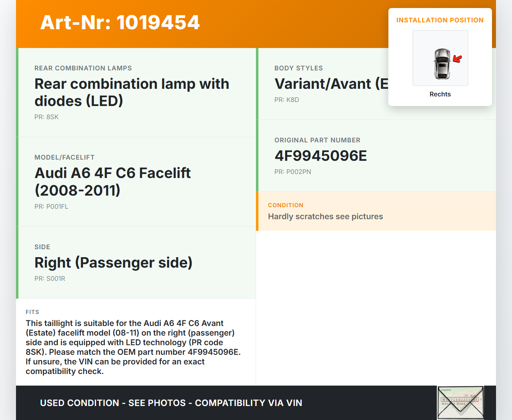Click PR: P001FL code
This screenshot has height=420, width=512.
point(51,206)
